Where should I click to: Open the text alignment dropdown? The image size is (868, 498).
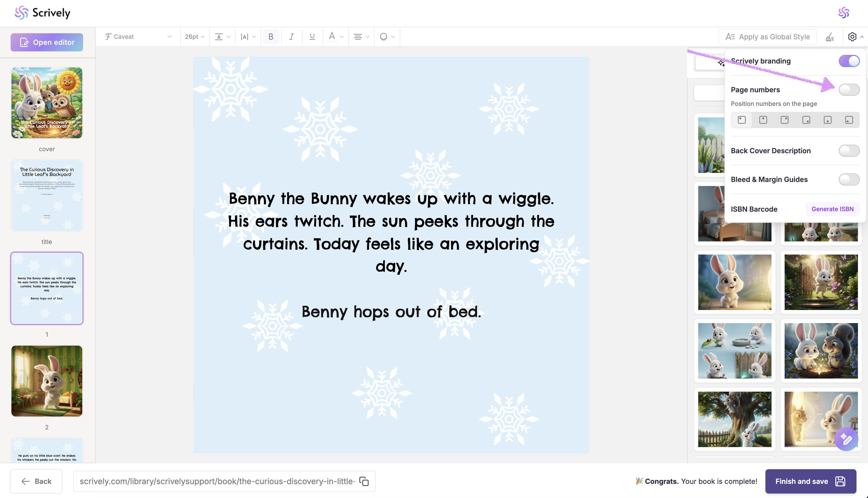361,37
